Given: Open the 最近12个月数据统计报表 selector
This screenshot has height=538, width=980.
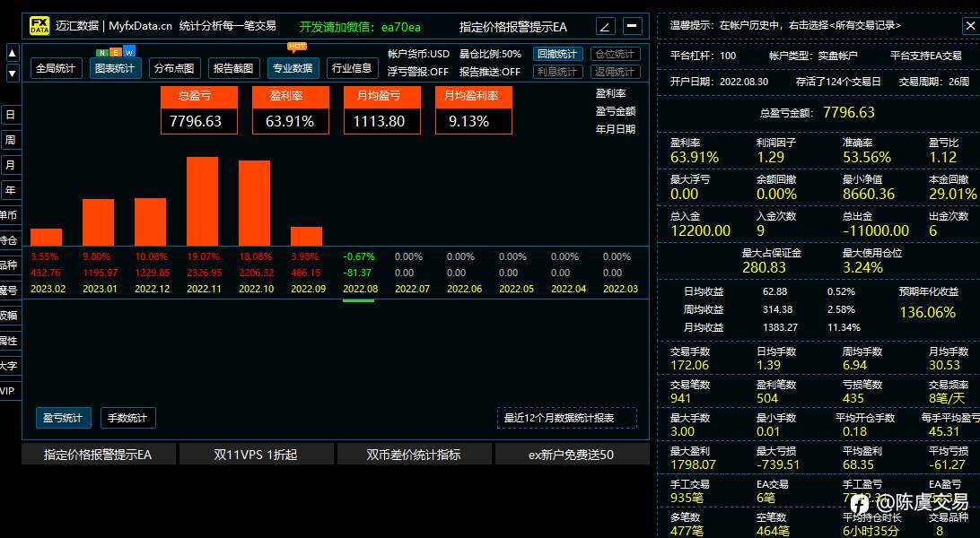Looking at the screenshot, I should pos(567,418).
